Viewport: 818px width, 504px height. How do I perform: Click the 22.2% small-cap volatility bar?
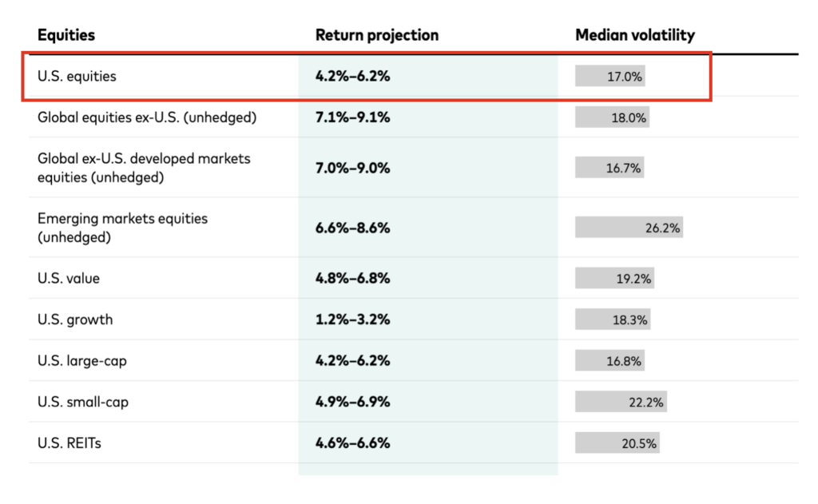[621, 402]
